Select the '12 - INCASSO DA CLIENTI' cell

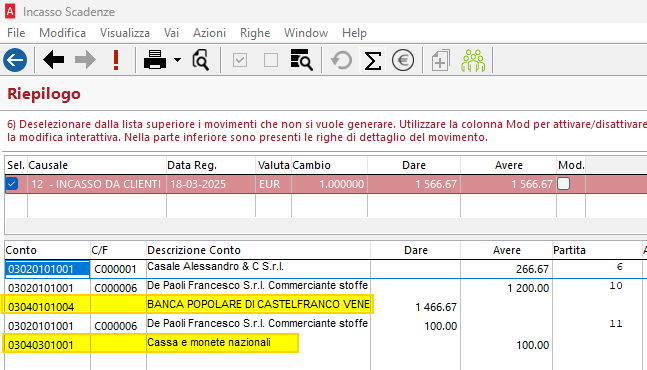pos(97,184)
